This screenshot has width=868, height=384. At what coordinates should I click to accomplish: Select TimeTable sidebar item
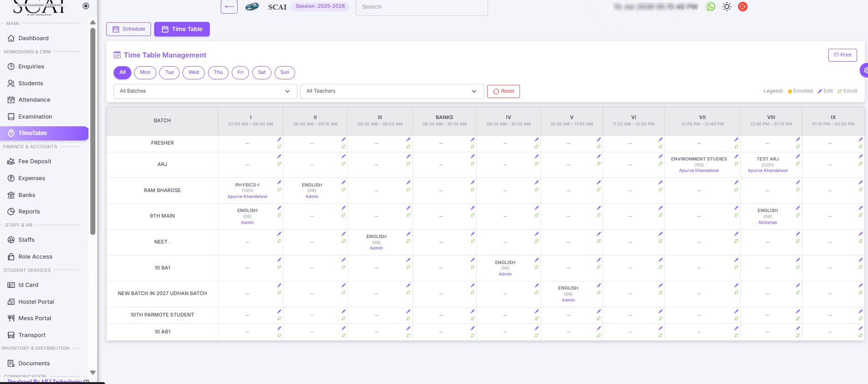click(44, 133)
